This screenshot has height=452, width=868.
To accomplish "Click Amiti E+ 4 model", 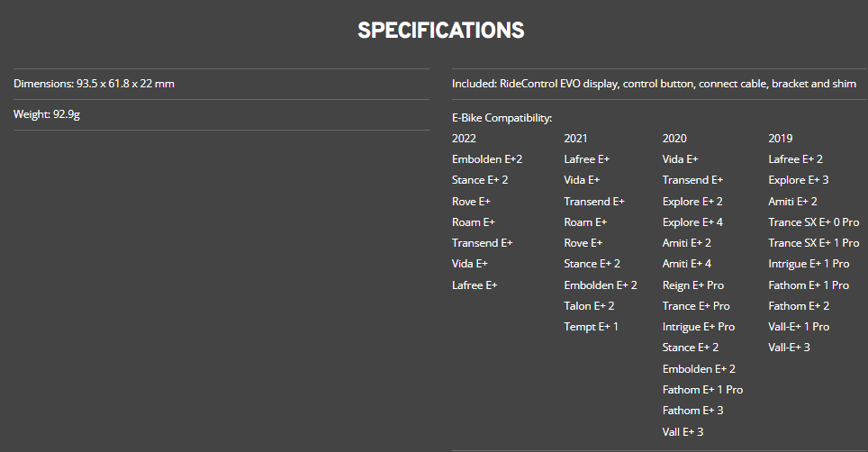I will pyautogui.click(x=686, y=264).
